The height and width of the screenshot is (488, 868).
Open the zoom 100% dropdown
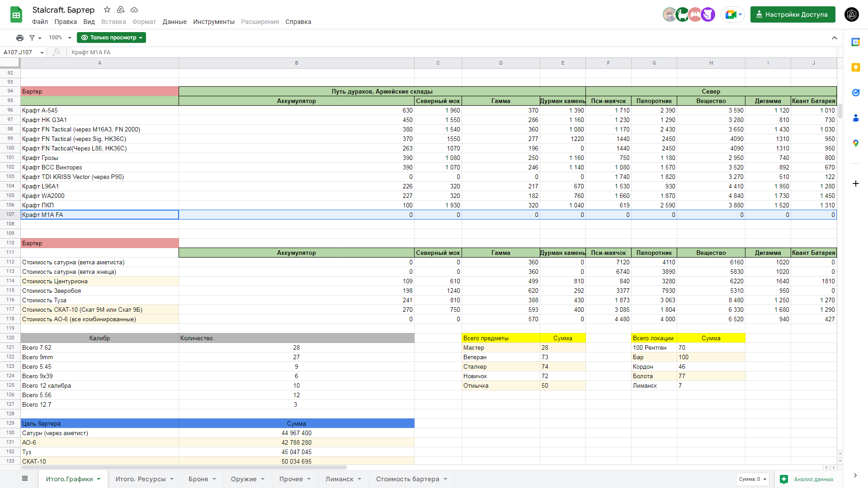tap(60, 38)
